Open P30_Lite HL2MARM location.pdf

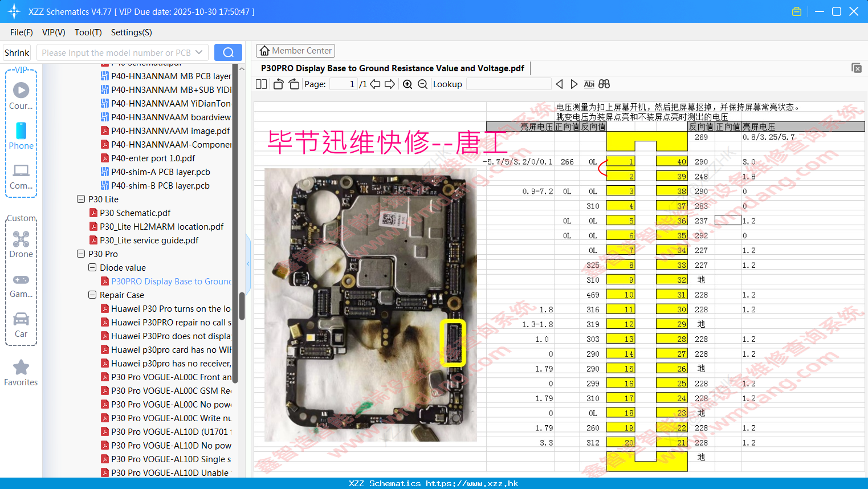(x=161, y=226)
